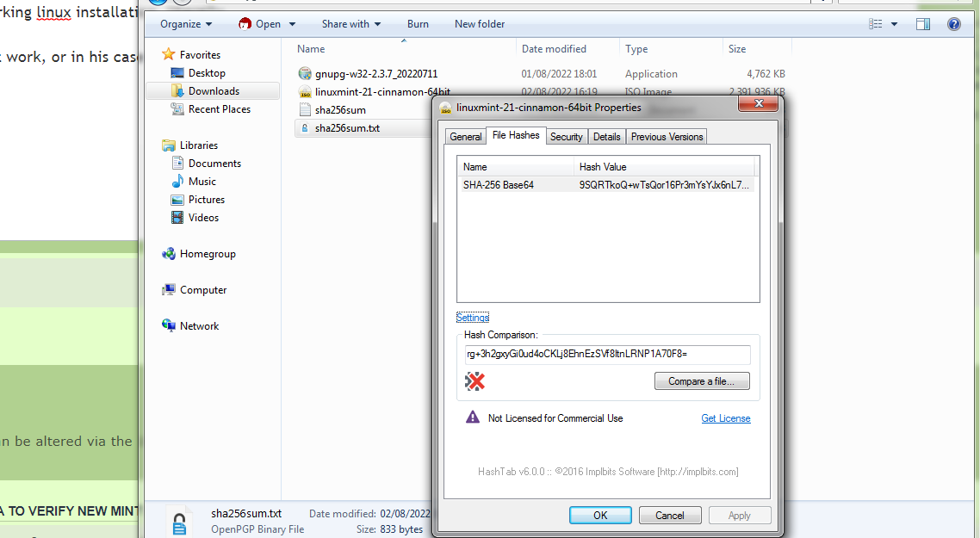The width and height of the screenshot is (980, 538).
Task: Toggle the preview pane icon
Action: click(x=923, y=24)
